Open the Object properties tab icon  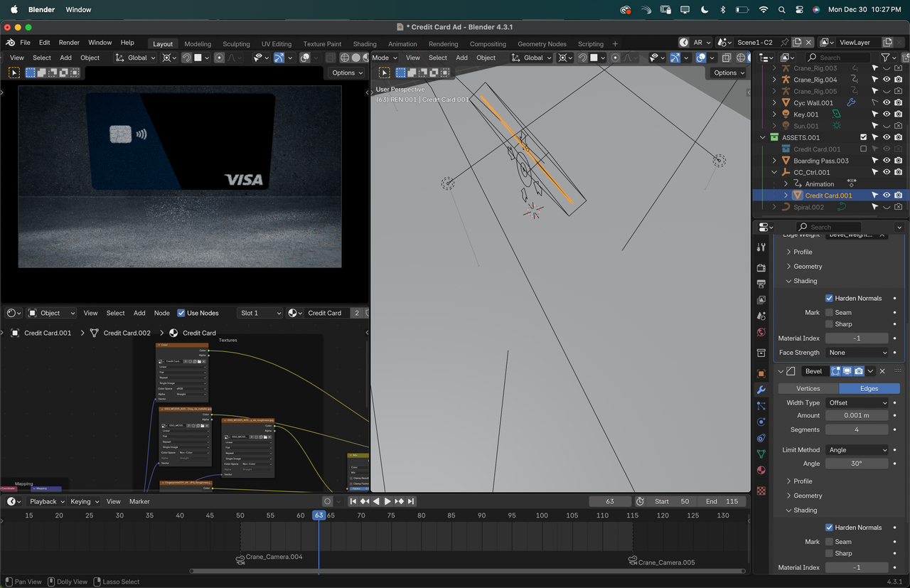point(761,373)
